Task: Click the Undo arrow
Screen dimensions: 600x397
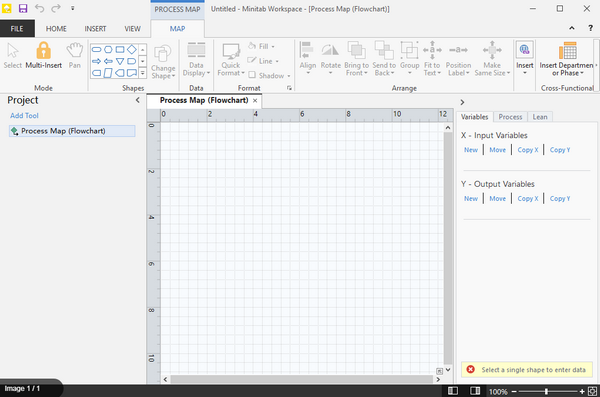Action: [x=39, y=8]
